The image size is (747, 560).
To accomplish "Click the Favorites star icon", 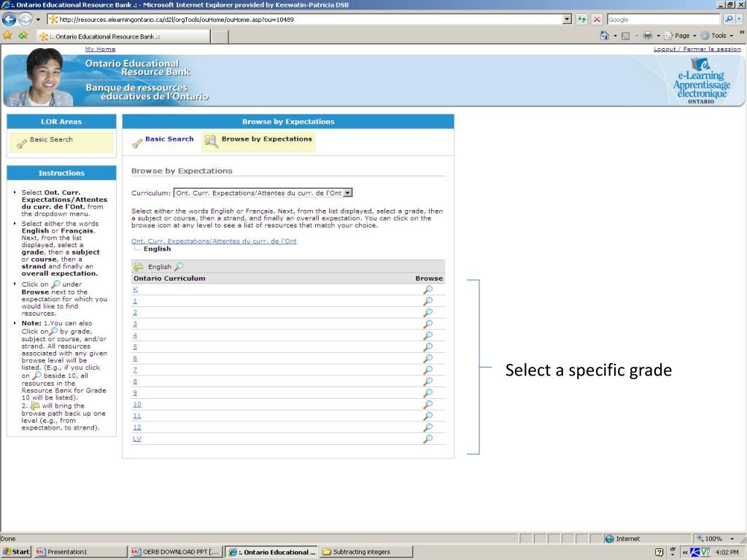I will (7, 36).
